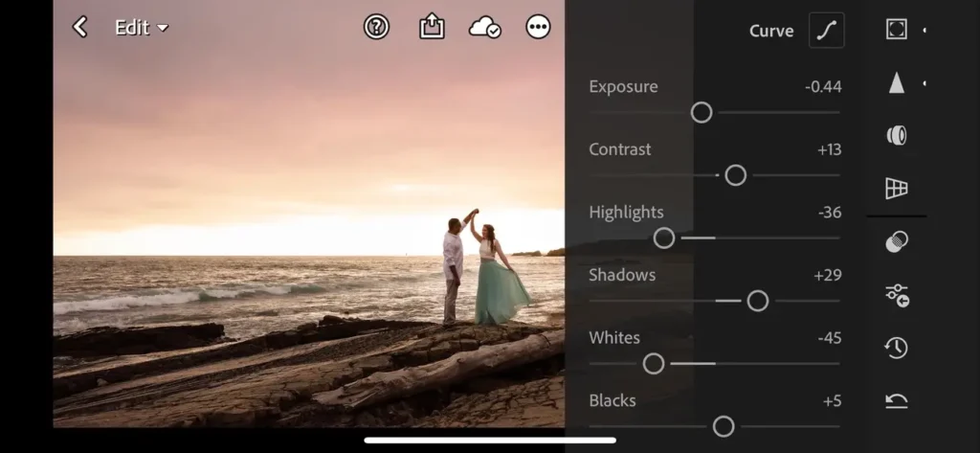Click the Whites slider handle

tap(654, 364)
